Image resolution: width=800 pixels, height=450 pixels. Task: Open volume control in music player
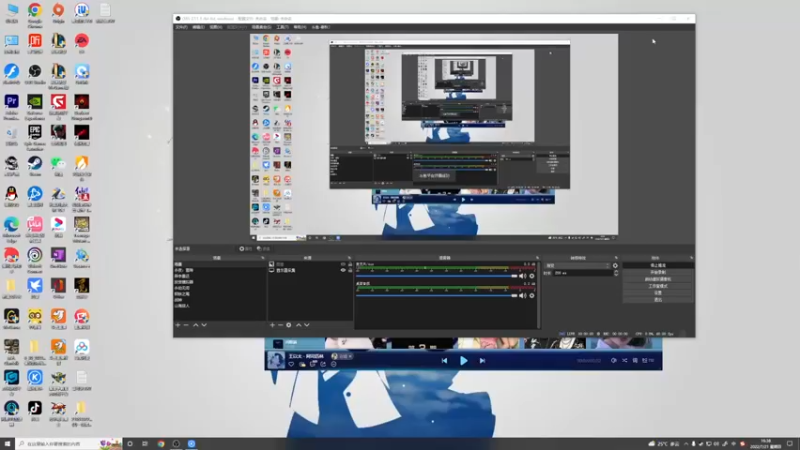point(614,360)
